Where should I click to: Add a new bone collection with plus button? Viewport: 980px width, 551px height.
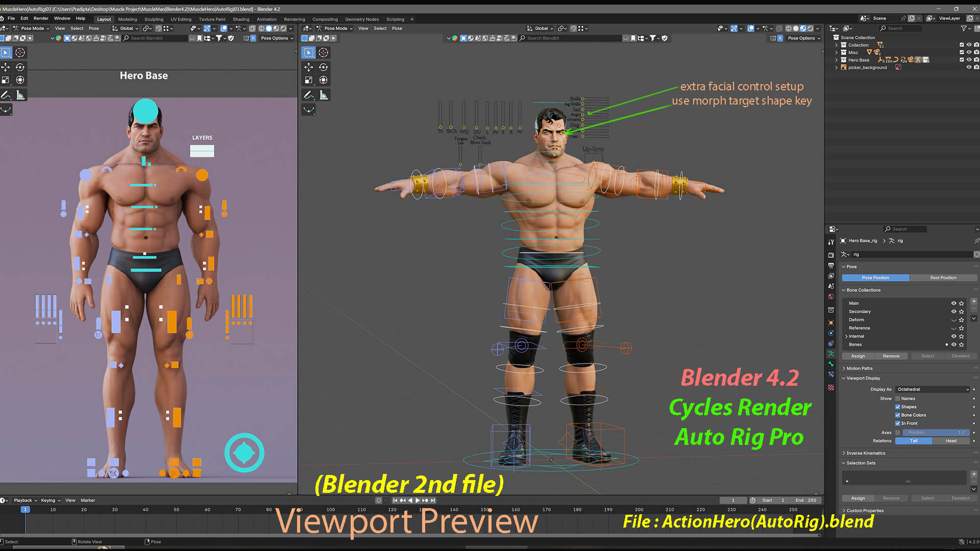[974, 302]
